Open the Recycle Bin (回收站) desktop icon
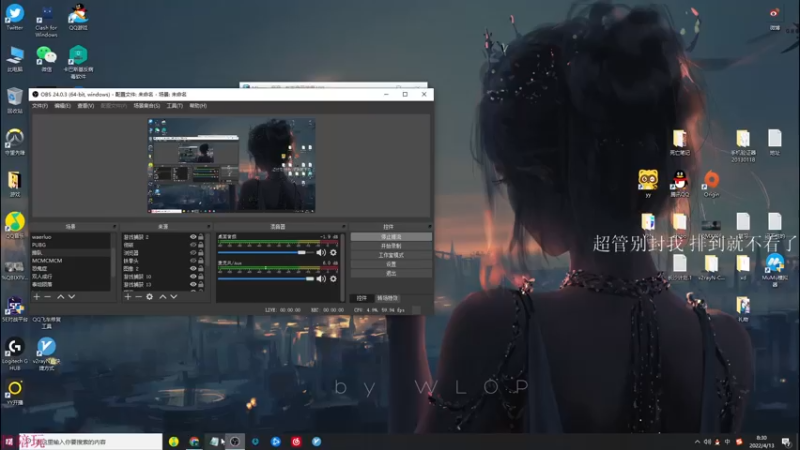 pyautogui.click(x=15, y=100)
